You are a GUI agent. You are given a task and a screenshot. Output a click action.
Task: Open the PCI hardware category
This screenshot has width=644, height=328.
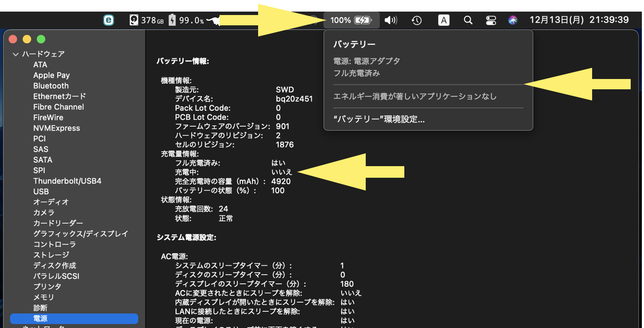point(39,139)
